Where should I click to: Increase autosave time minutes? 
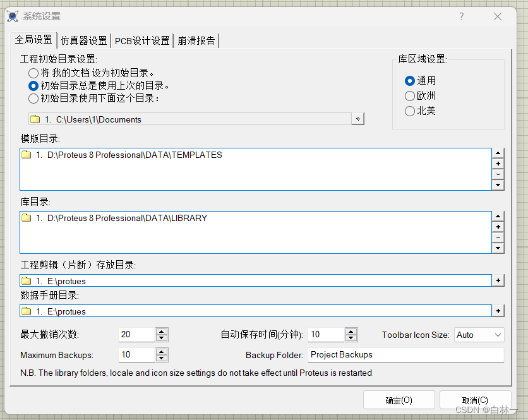351,332
